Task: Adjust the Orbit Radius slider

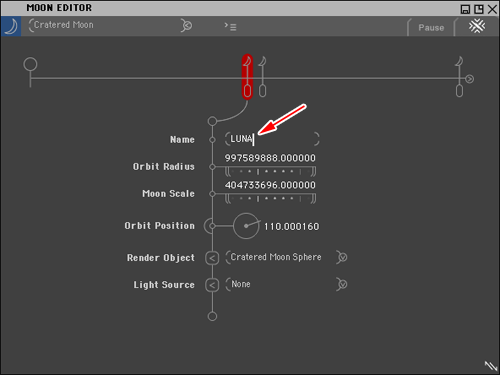Action: point(270,172)
